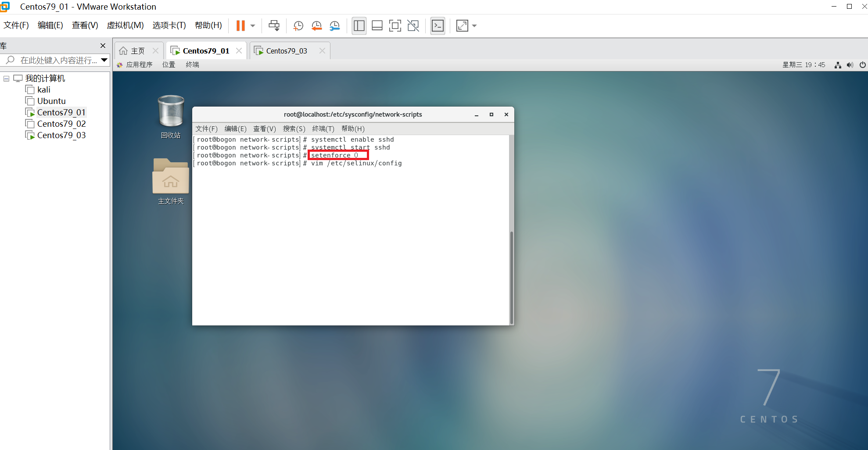Open terminal 查看(V) menu
Screen dimensions: 868x450
click(265, 129)
